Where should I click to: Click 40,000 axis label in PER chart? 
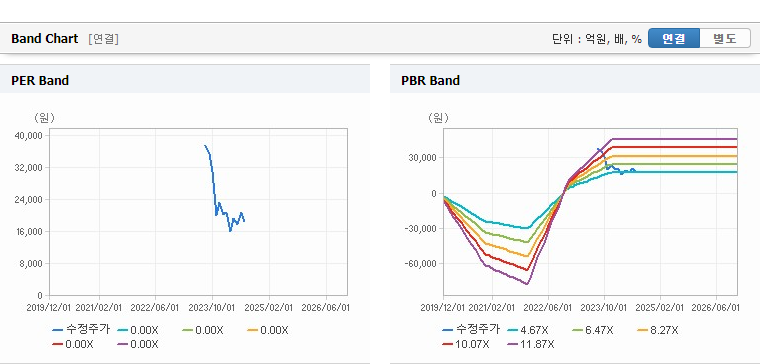pyautogui.click(x=30, y=135)
